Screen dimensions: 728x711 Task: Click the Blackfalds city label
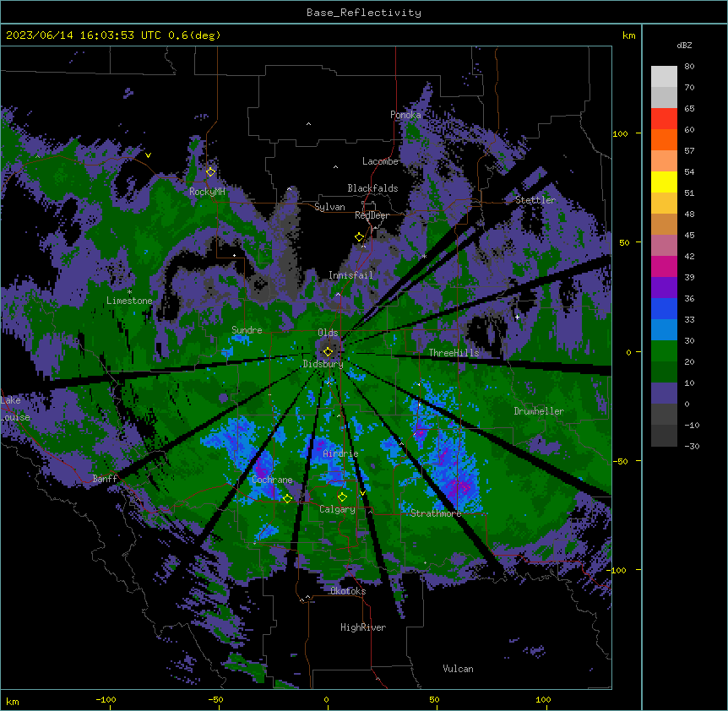coord(372,188)
